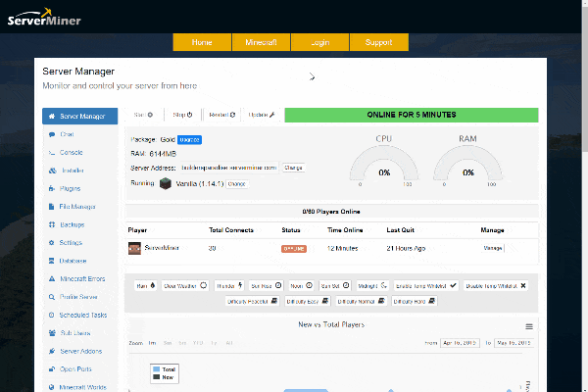Open the chart context menu hamburger

529,326
